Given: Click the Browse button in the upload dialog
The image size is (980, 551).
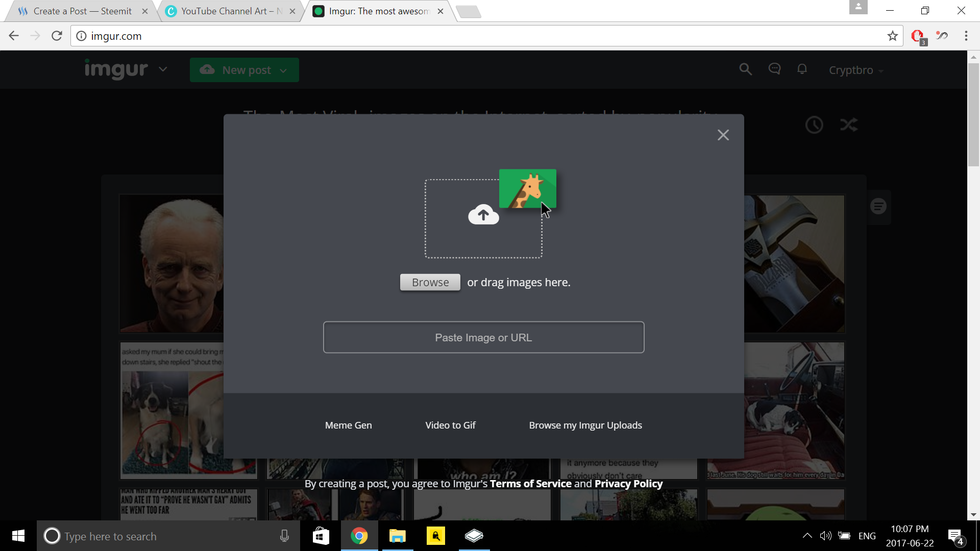Looking at the screenshot, I should [x=430, y=283].
